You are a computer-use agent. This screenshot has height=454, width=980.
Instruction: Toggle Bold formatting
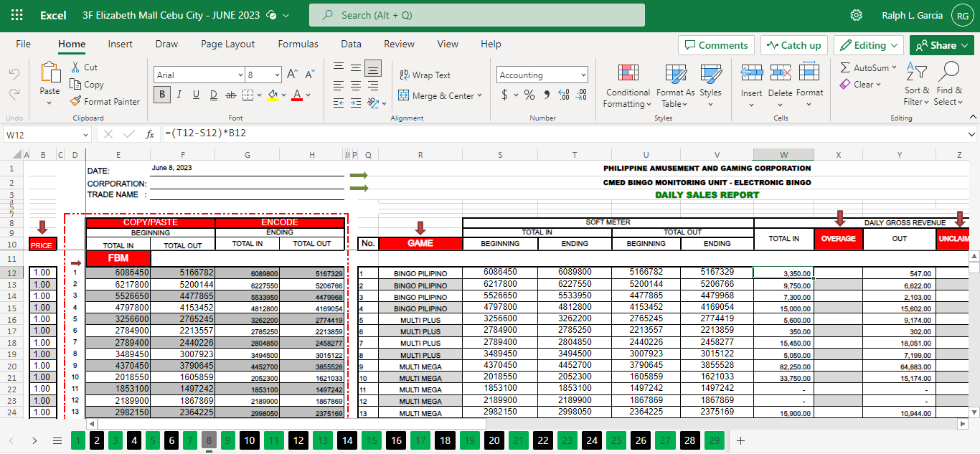[x=161, y=95]
